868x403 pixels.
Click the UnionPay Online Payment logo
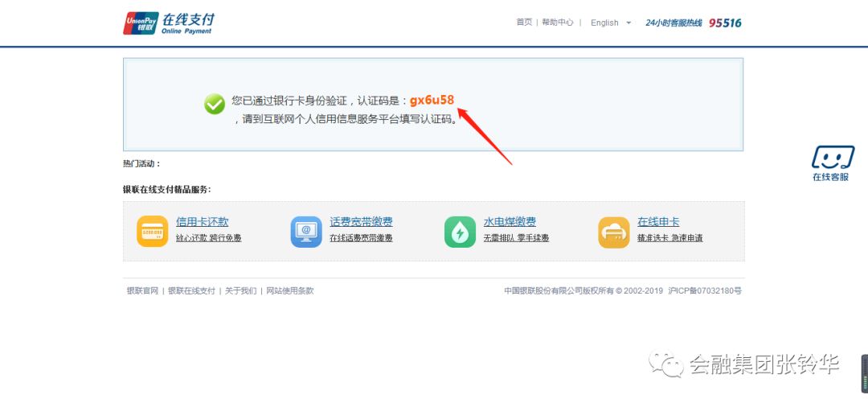pyautogui.click(x=169, y=23)
